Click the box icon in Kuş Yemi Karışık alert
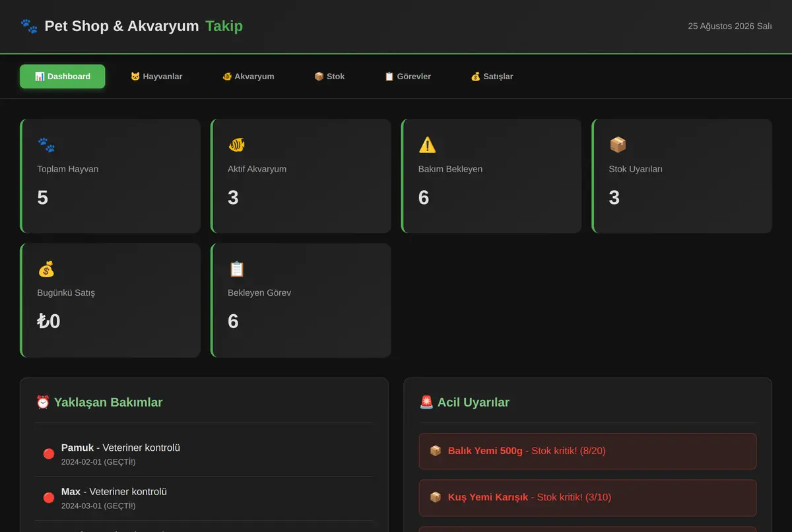Image resolution: width=792 pixels, height=532 pixels. (436, 497)
